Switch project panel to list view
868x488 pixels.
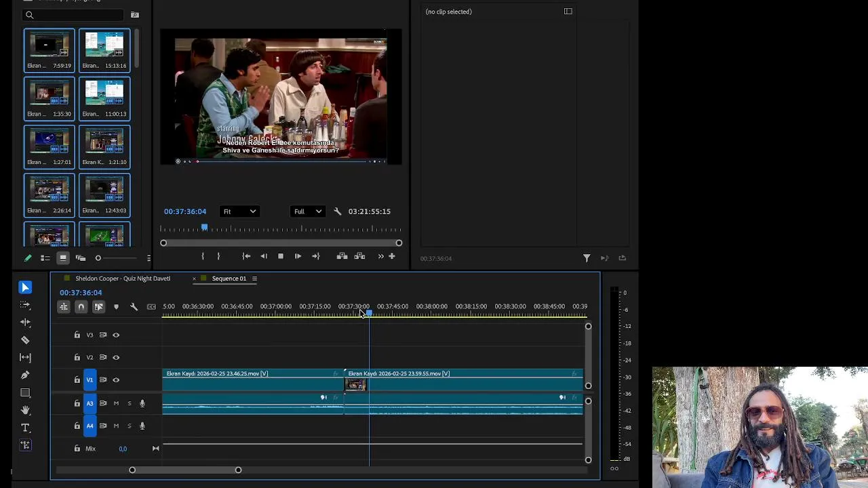pos(45,258)
